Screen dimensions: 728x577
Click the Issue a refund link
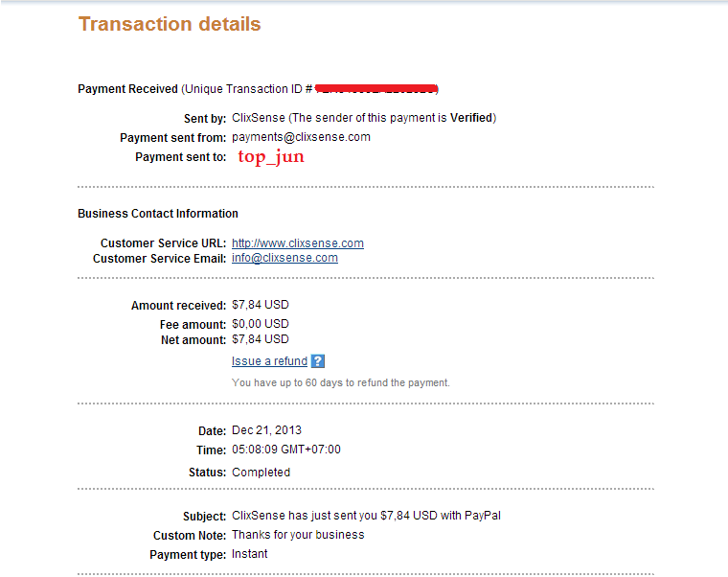click(x=269, y=361)
